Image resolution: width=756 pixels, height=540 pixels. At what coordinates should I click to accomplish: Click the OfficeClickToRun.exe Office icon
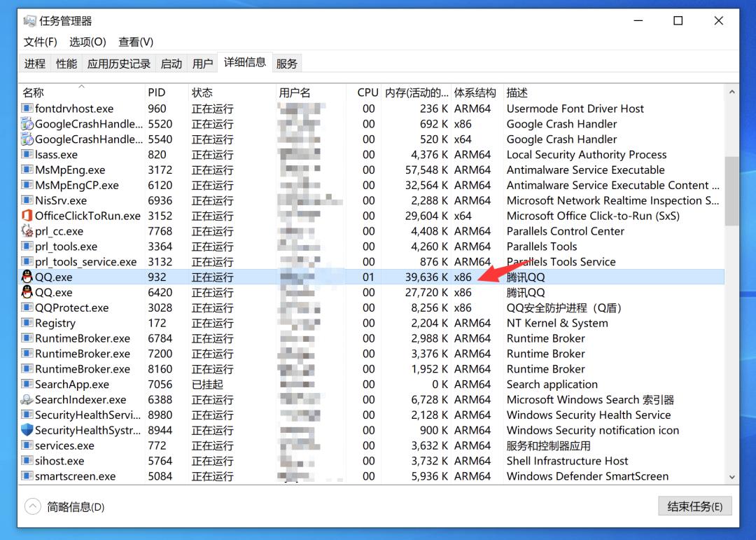(x=27, y=216)
